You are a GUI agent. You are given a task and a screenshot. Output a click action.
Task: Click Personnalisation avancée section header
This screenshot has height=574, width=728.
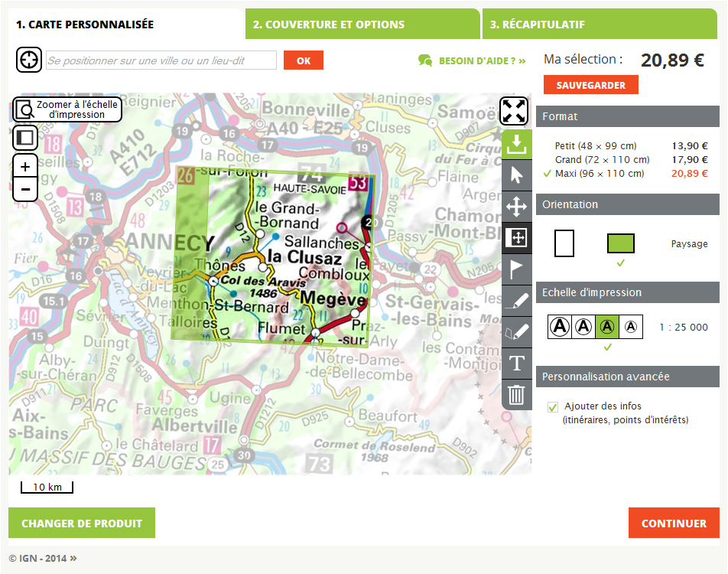click(628, 377)
